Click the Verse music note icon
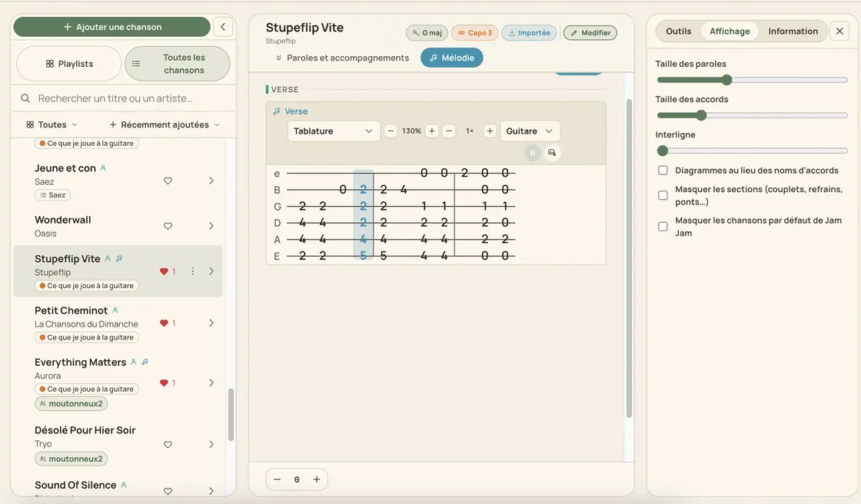The height and width of the screenshot is (504, 861). (277, 111)
